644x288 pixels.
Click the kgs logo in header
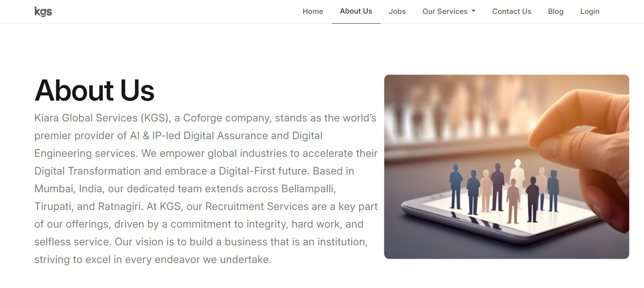(x=43, y=12)
